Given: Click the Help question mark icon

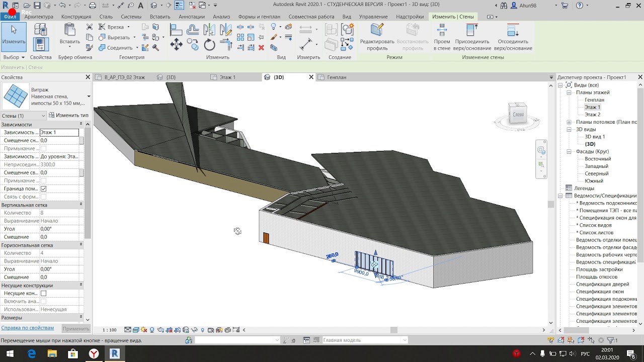Looking at the screenshot, I should click(x=579, y=6).
